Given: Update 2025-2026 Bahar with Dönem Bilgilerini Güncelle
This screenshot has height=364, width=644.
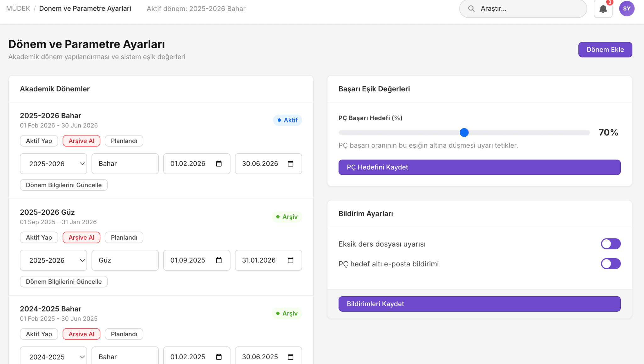Looking at the screenshot, I should point(64,185).
